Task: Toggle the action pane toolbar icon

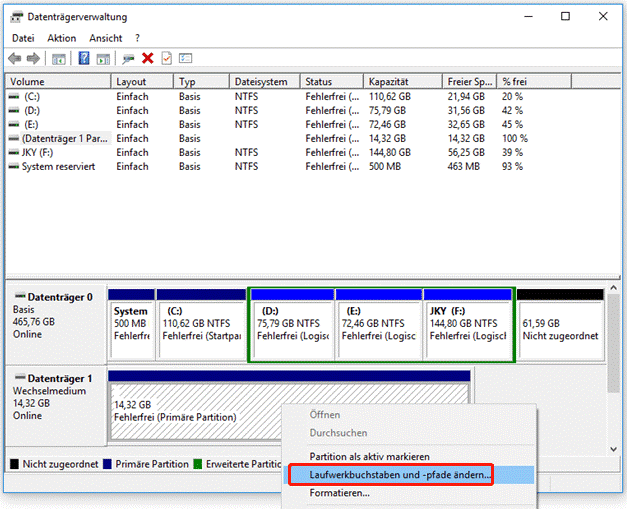Action: [x=103, y=59]
